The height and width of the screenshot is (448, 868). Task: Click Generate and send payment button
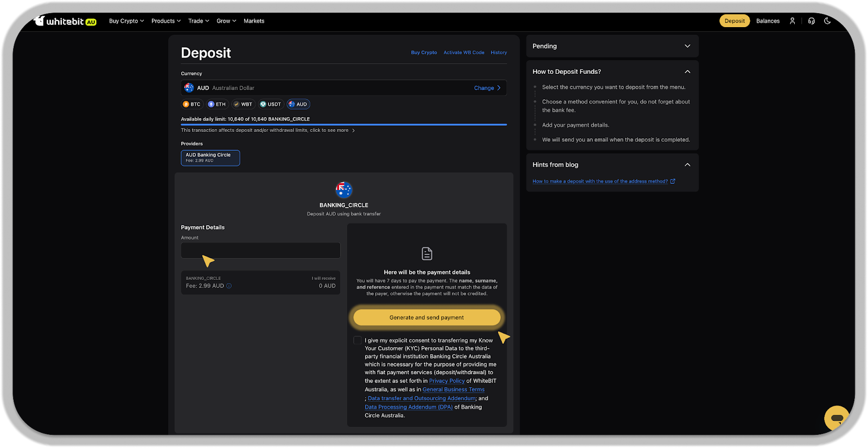coord(426,317)
